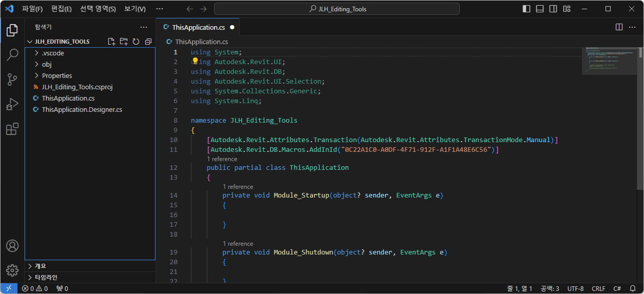Click the New Folder icon in explorer
This screenshot has height=294, width=644.
point(124,42)
